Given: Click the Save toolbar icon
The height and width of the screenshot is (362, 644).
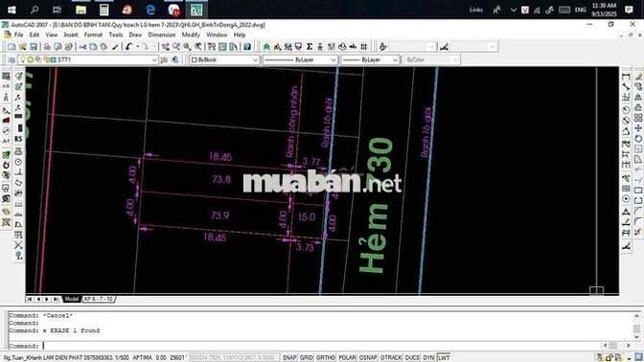Looking at the screenshot, I should (x=34, y=47).
